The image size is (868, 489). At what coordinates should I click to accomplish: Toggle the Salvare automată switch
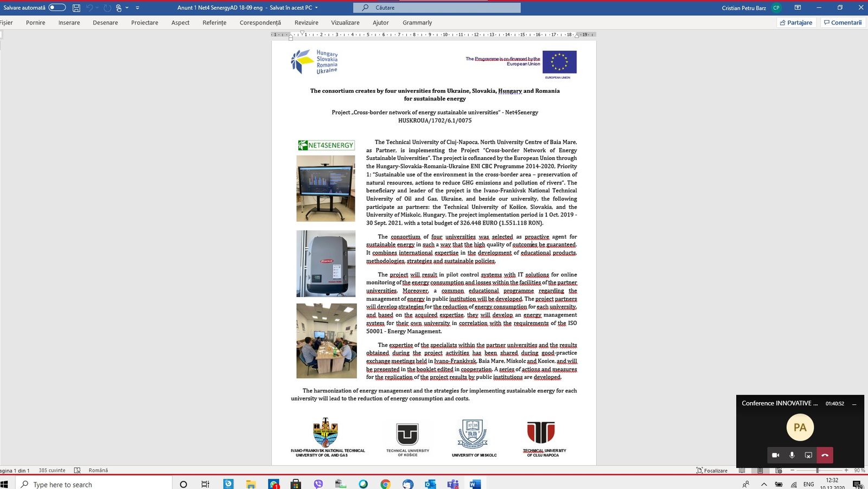[57, 8]
